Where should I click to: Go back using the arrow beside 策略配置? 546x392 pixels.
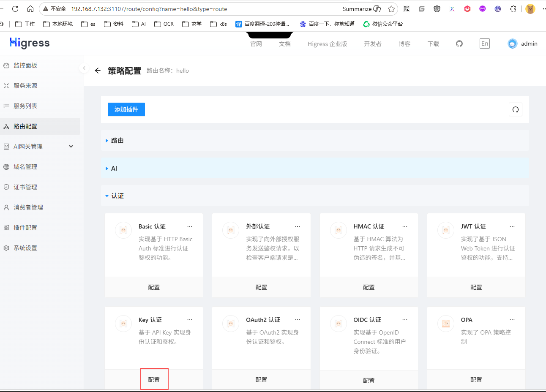pos(98,71)
